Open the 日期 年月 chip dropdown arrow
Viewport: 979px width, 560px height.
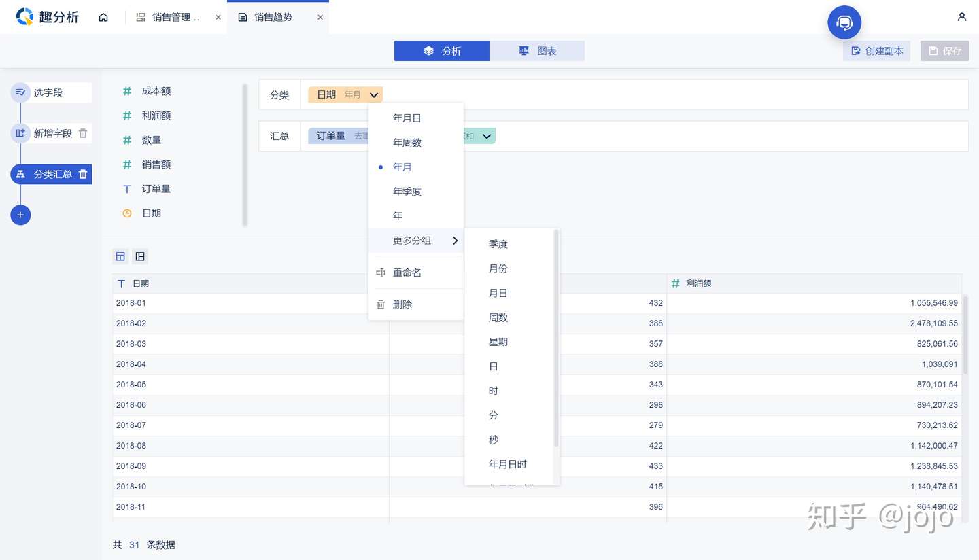374,95
